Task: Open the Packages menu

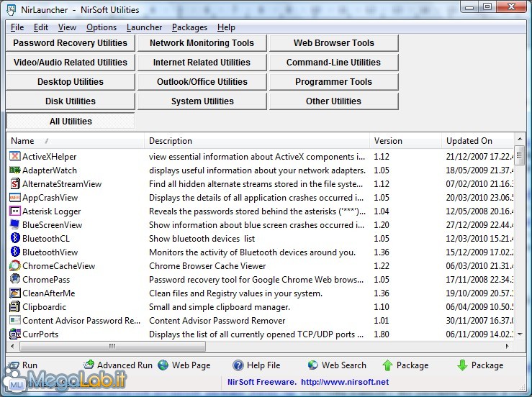Action: (x=189, y=27)
